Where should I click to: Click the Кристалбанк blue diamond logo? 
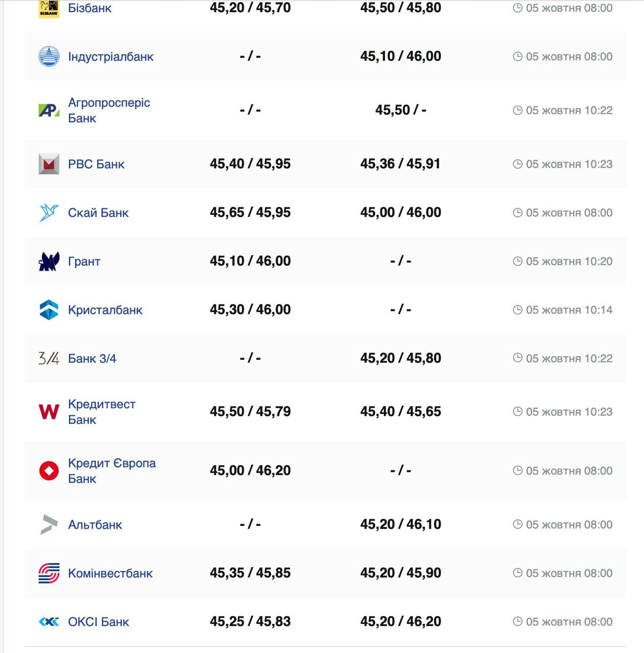[x=49, y=310]
